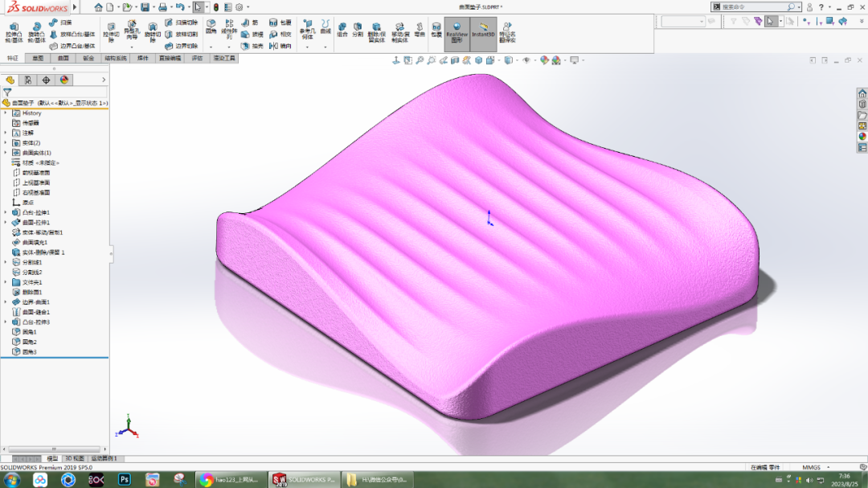The width and height of the screenshot is (868, 488).
Task: Open the 异型孔向导 (Hole Wizard)
Action: (x=132, y=32)
